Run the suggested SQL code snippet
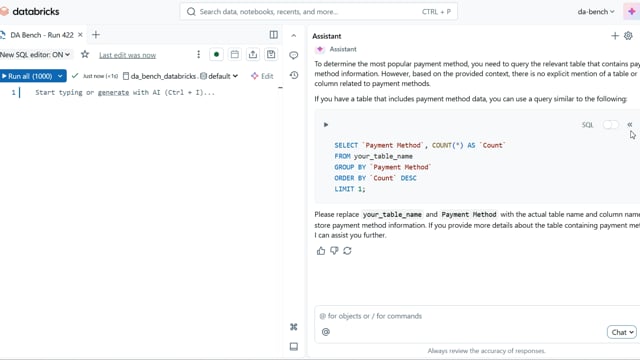Screen dimensions: 640x360 [326, 124]
